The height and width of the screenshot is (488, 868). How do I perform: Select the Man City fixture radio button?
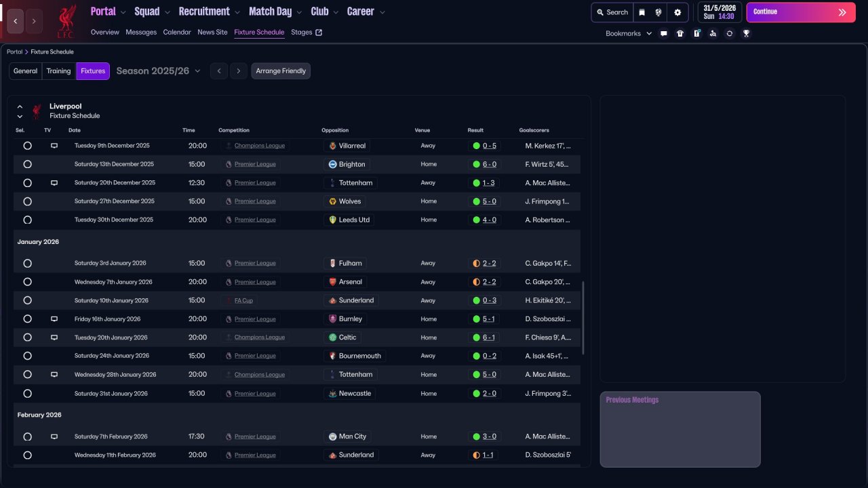pos(27,437)
